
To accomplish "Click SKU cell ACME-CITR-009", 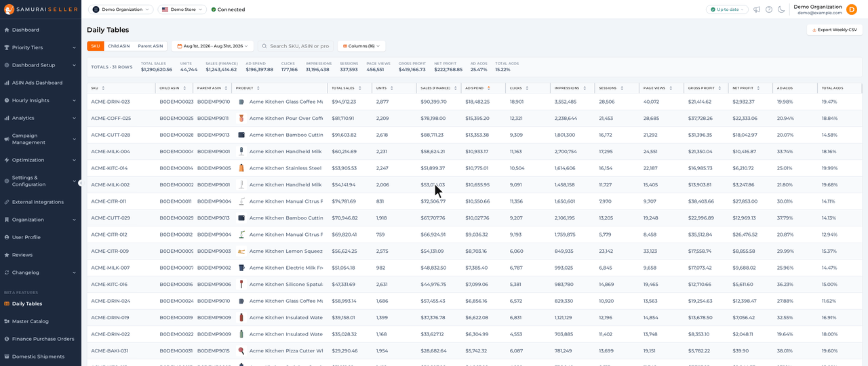I will click(110, 251).
